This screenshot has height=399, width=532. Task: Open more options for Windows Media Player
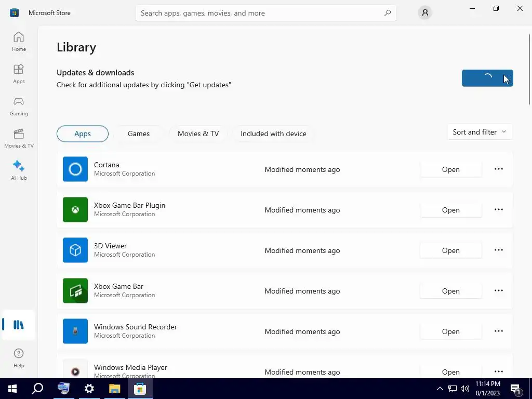click(498, 371)
